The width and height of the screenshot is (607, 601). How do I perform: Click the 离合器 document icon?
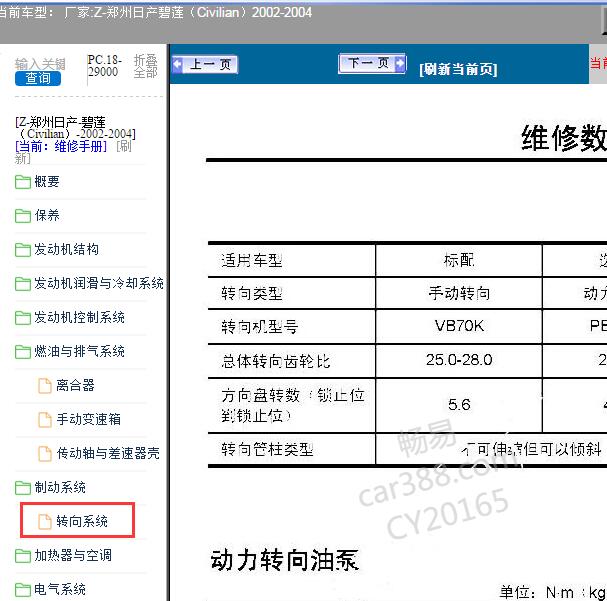[45, 386]
